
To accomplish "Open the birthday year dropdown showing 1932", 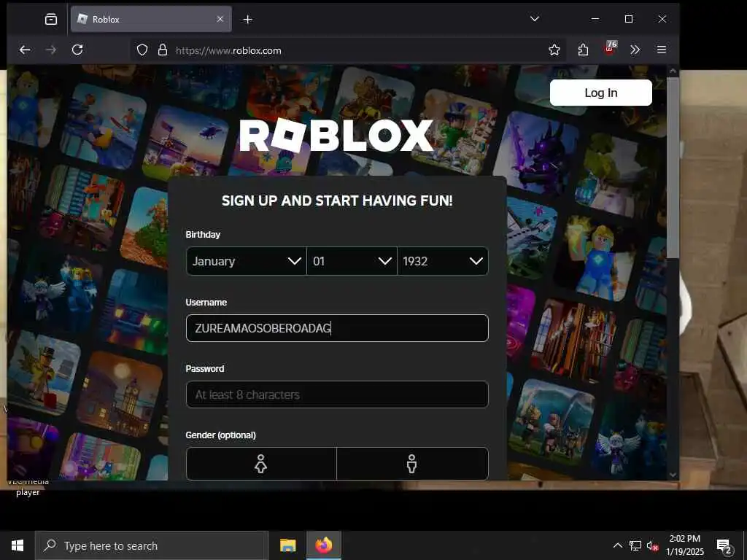I will point(443,261).
